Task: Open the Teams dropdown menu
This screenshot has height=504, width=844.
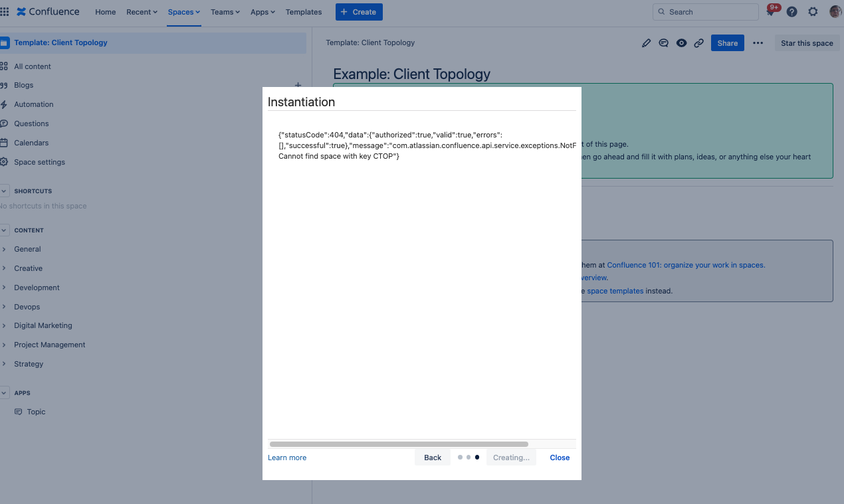Action: coord(225,12)
